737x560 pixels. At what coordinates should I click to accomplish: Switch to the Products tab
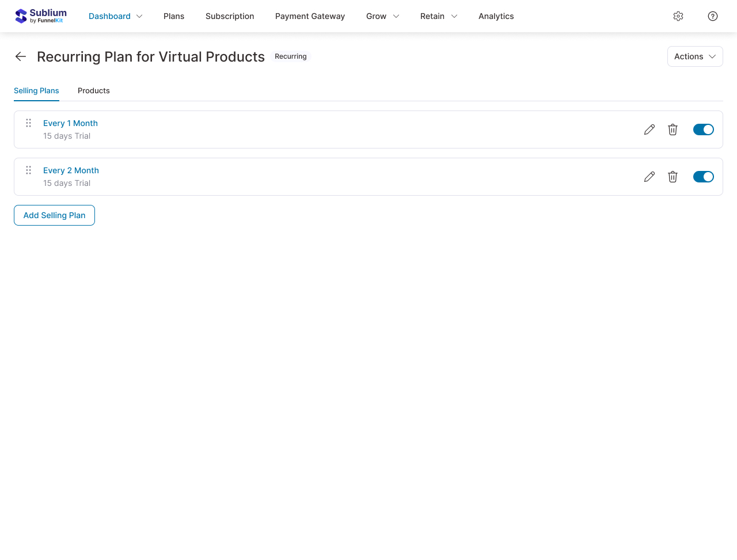[x=93, y=90]
